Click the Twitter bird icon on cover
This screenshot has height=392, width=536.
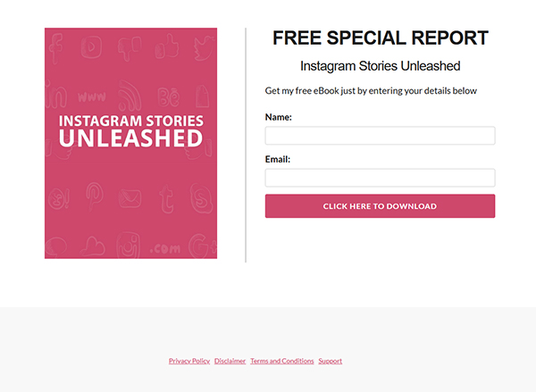point(205,48)
